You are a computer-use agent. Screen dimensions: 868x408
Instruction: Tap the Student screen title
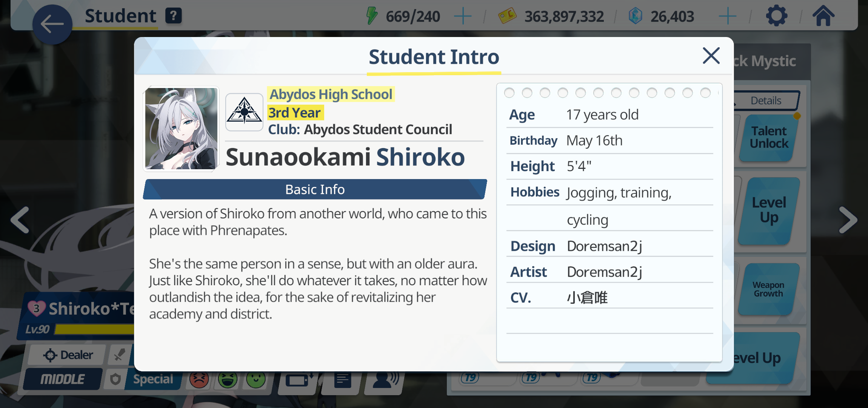[120, 16]
